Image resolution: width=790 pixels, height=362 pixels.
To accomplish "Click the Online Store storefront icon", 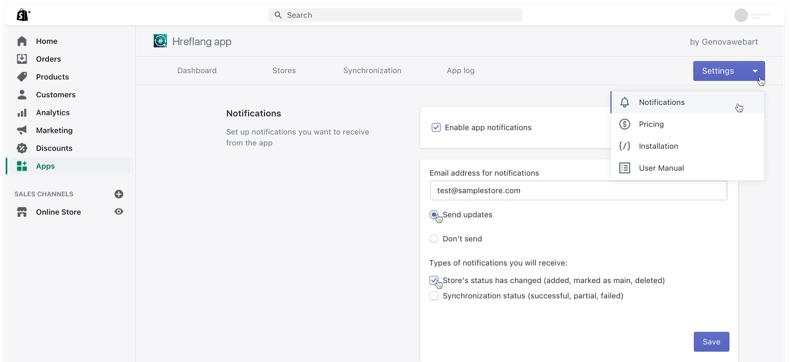I will click(x=22, y=212).
